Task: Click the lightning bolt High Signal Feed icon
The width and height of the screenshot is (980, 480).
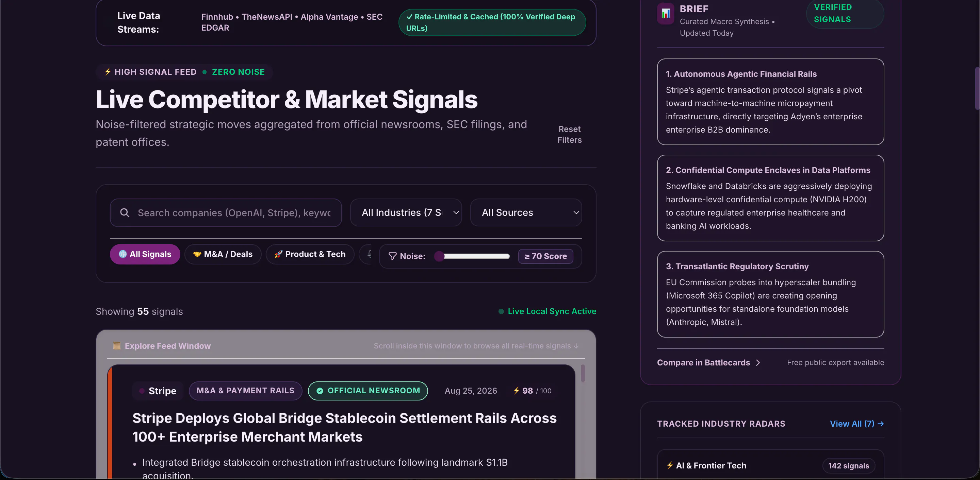Action: [x=108, y=72]
